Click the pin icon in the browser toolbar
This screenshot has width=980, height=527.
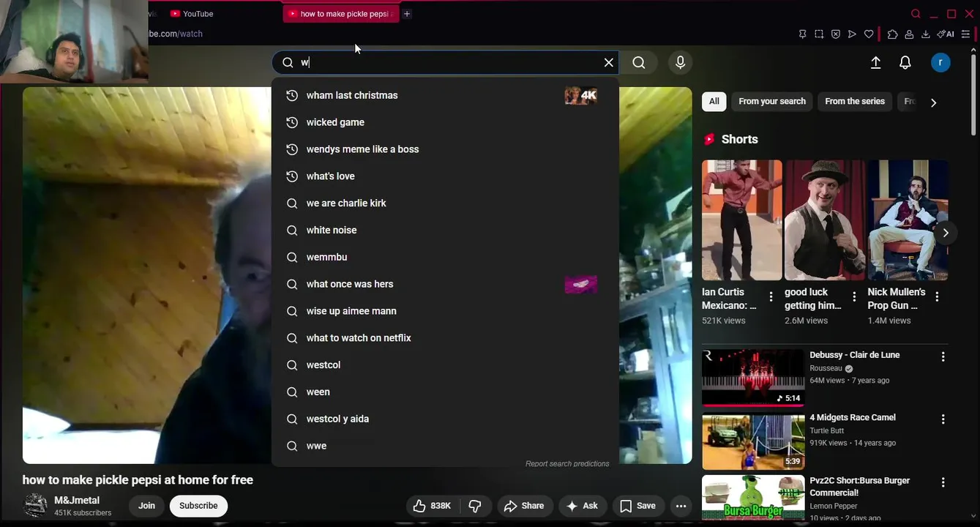tap(802, 34)
